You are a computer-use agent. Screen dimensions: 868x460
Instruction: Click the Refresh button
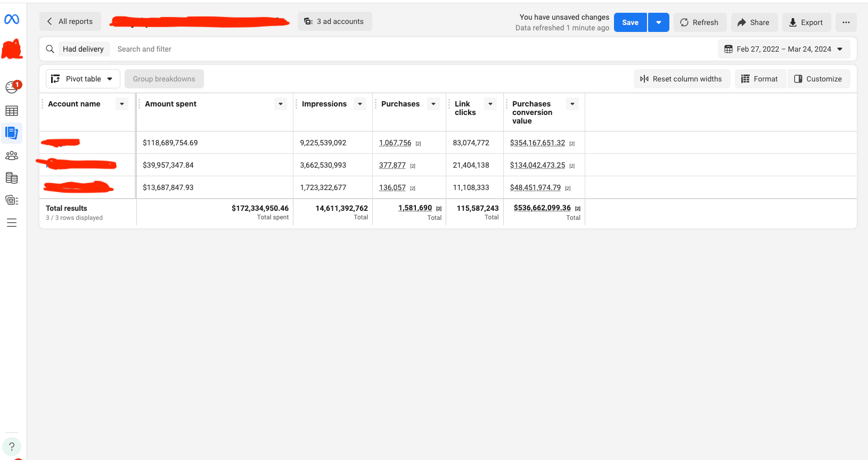pyautogui.click(x=699, y=22)
